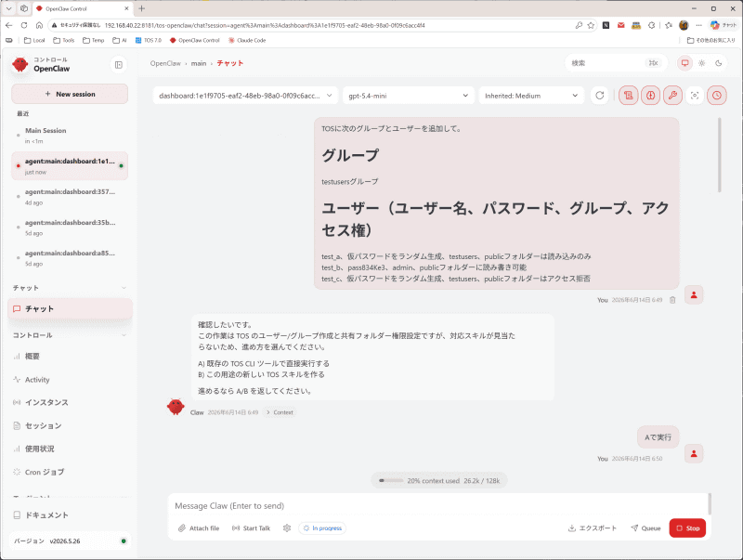The image size is (743, 560).
Task: Open the ドキュメント link
Action: click(x=70, y=515)
